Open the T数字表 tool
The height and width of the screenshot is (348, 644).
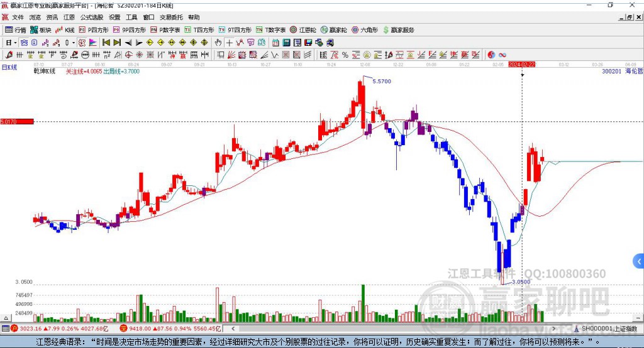point(270,30)
